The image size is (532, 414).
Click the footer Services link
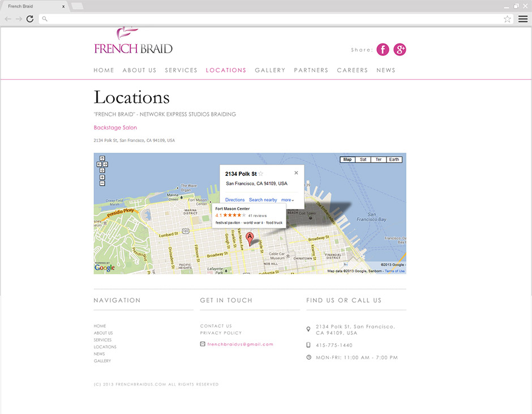coord(103,340)
